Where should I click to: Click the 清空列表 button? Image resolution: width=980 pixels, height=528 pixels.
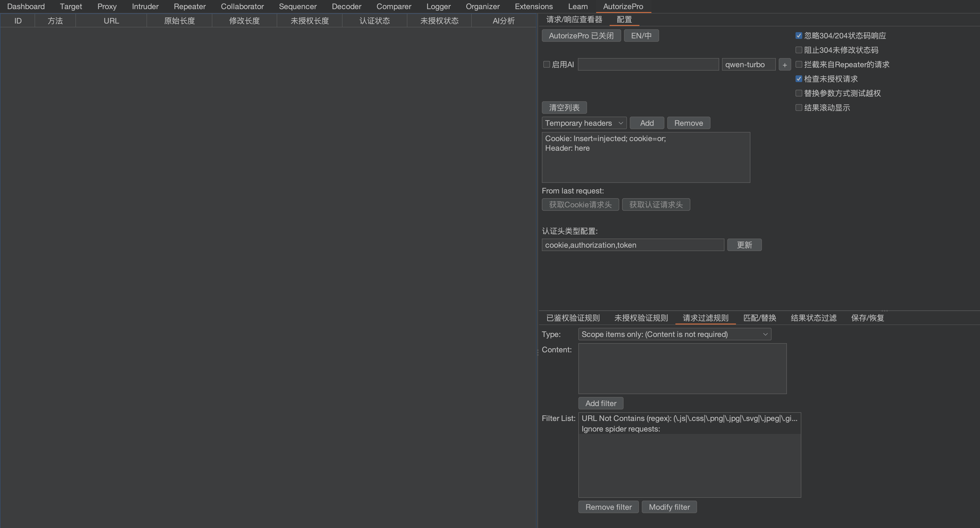564,108
